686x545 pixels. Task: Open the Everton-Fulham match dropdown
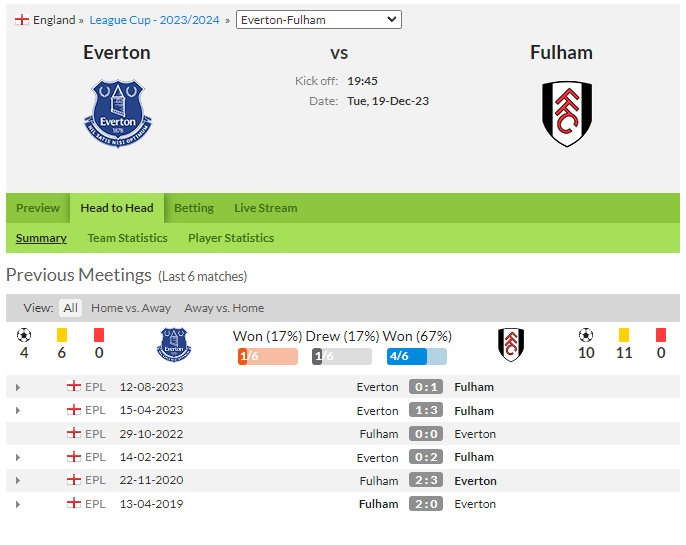[x=318, y=20]
